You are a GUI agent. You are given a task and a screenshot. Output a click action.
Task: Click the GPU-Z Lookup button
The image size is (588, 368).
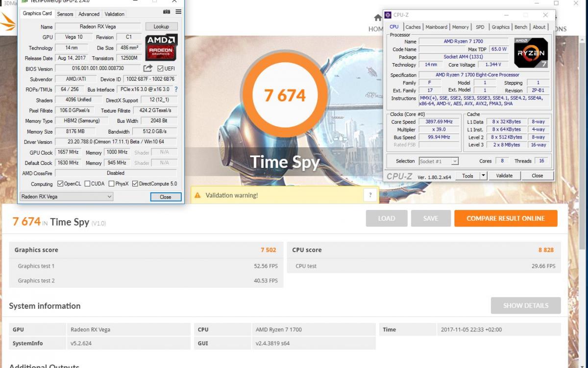pyautogui.click(x=161, y=26)
